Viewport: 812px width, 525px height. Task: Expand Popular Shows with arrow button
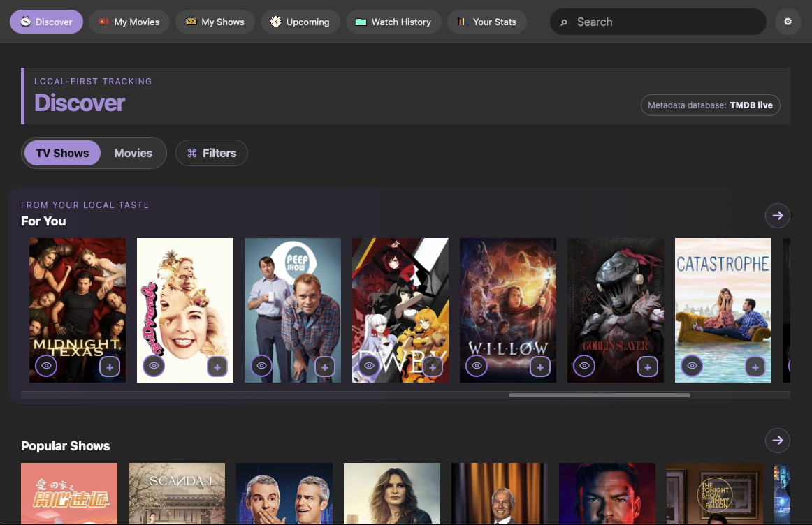point(777,441)
